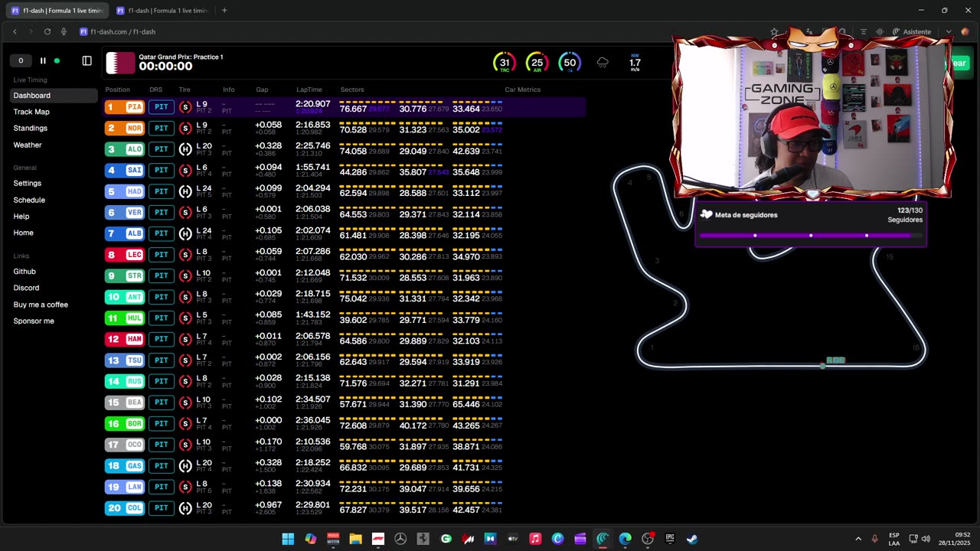980x551 pixels.
Task: Go to the Standings page
Action: [x=31, y=128]
